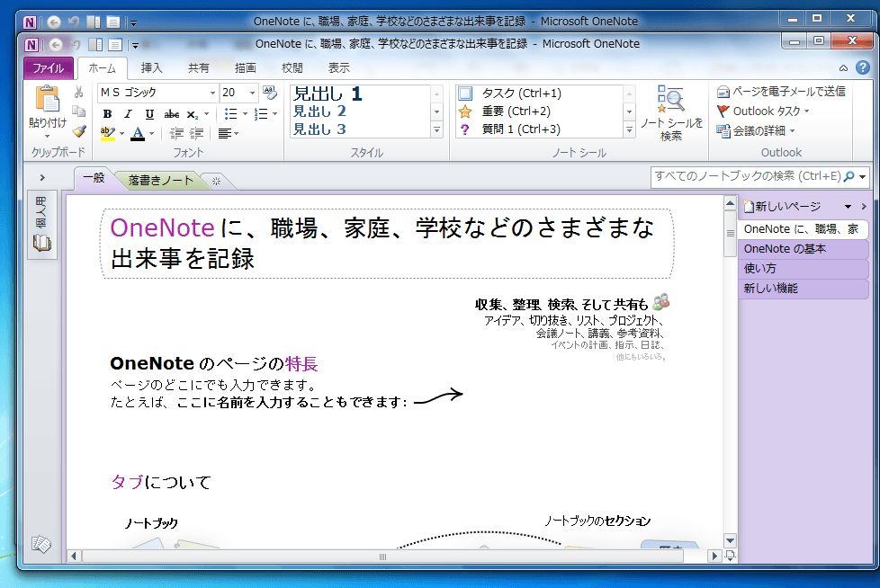This screenshot has width=880, height=588.
Task: Decrease indent of the paragraph
Action: pos(176,133)
